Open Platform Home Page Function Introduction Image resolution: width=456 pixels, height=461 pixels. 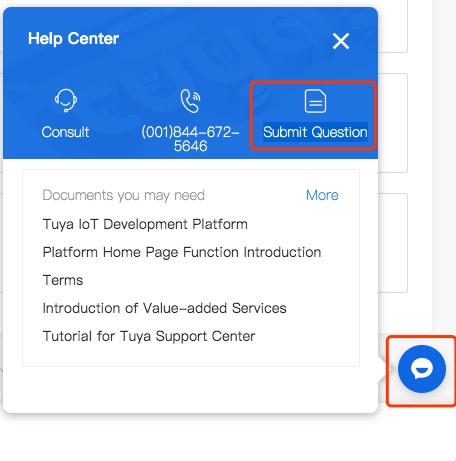[182, 252]
